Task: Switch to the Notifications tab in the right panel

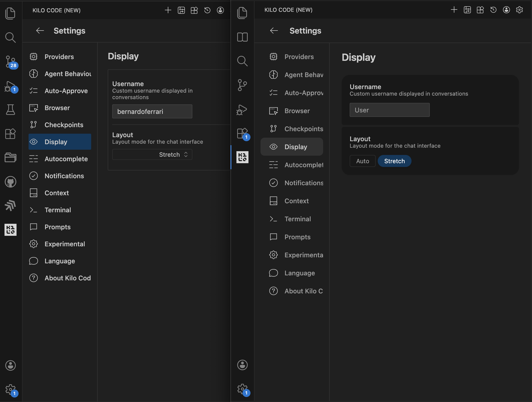Action: click(x=304, y=183)
